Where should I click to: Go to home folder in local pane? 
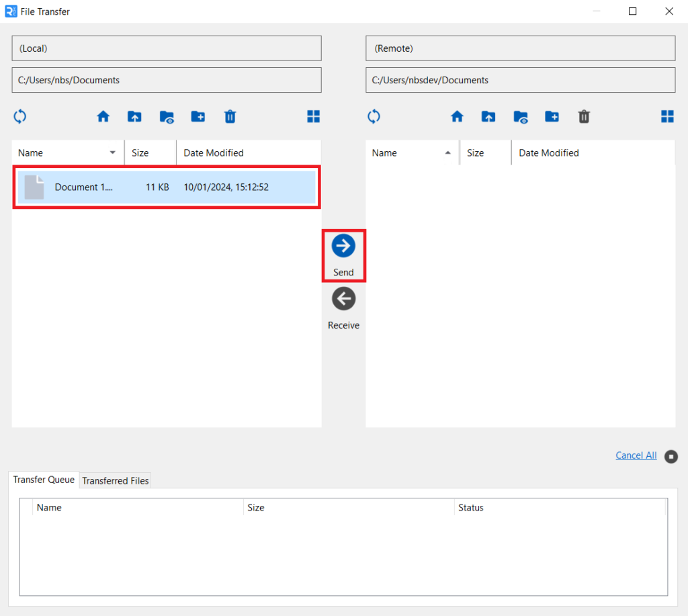[103, 116]
